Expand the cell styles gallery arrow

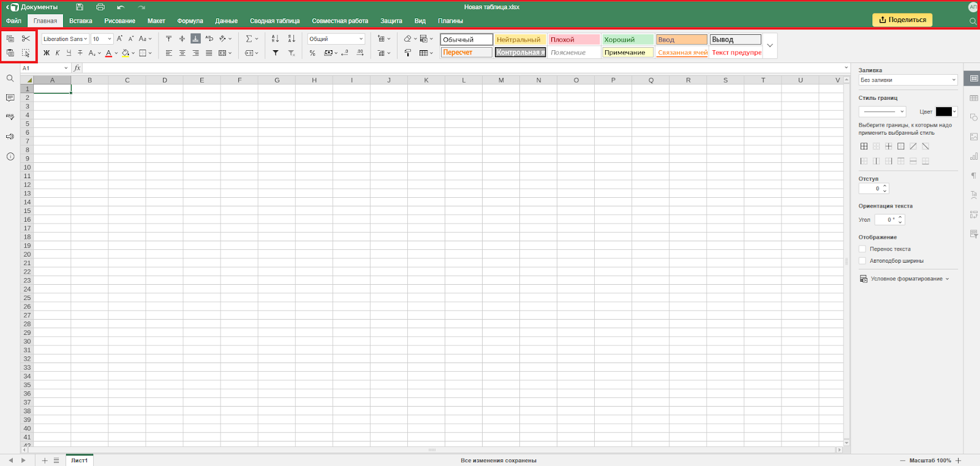click(x=770, y=46)
